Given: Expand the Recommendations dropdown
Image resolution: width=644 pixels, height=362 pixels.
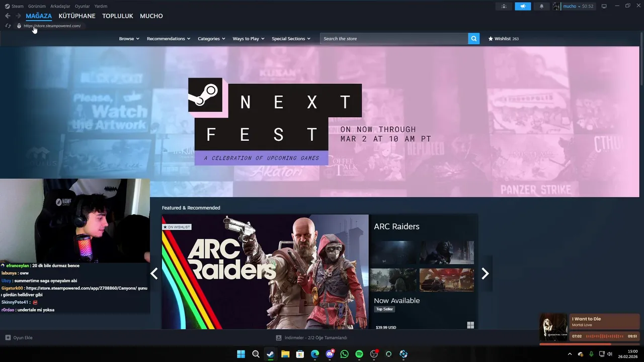Looking at the screenshot, I should [x=169, y=39].
